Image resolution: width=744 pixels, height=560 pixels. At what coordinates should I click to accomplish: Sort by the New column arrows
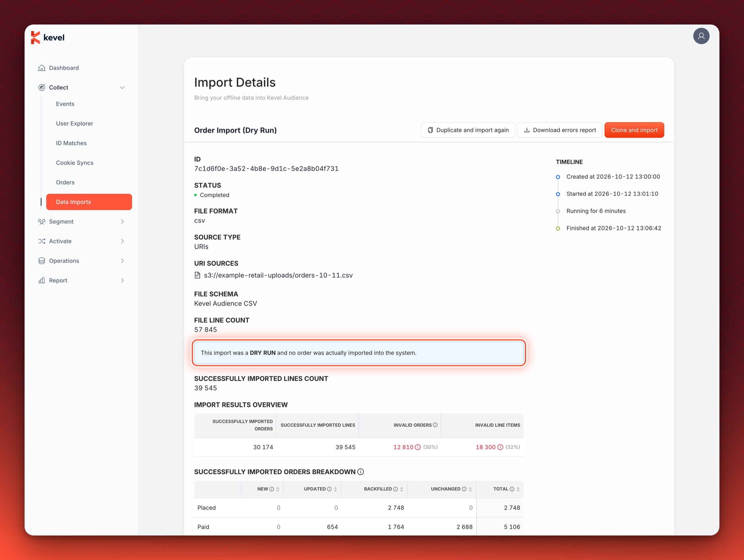(x=278, y=489)
